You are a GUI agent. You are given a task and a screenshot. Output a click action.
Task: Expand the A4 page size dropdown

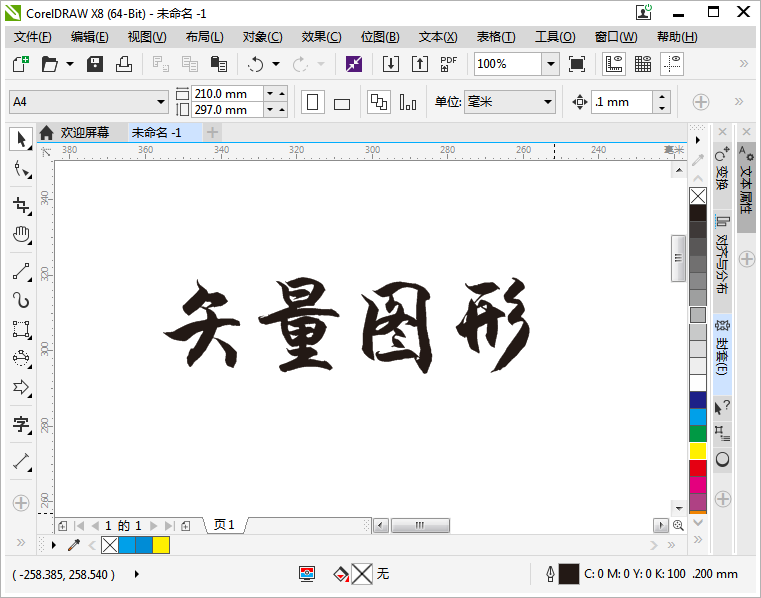pos(161,102)
